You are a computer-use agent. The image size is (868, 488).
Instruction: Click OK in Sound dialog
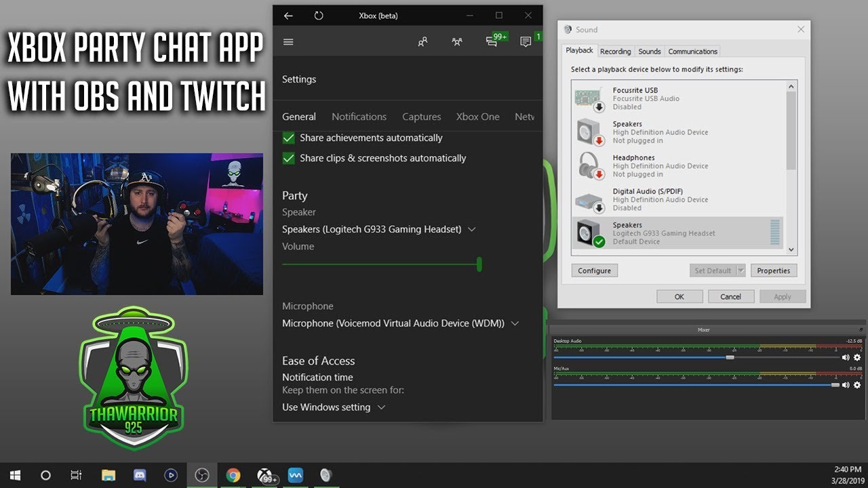[679, 296]
